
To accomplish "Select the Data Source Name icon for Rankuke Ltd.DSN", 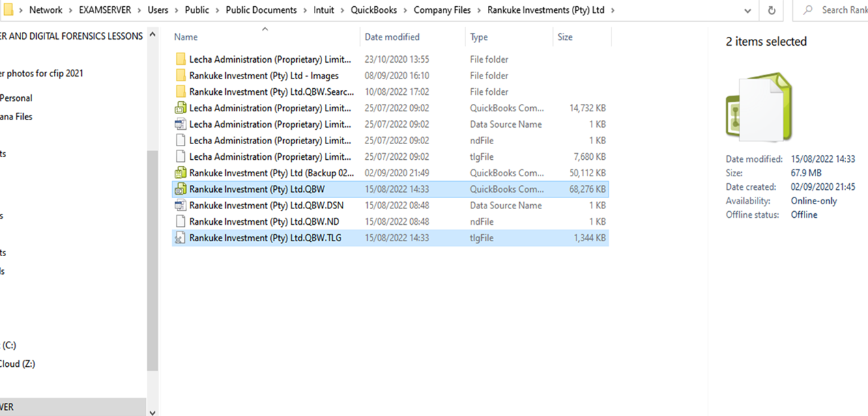I will click(181, 206).
